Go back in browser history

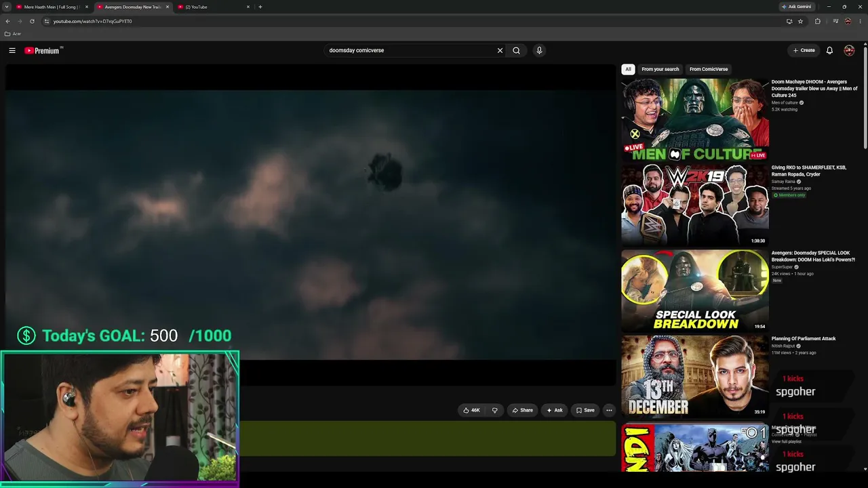7,21
